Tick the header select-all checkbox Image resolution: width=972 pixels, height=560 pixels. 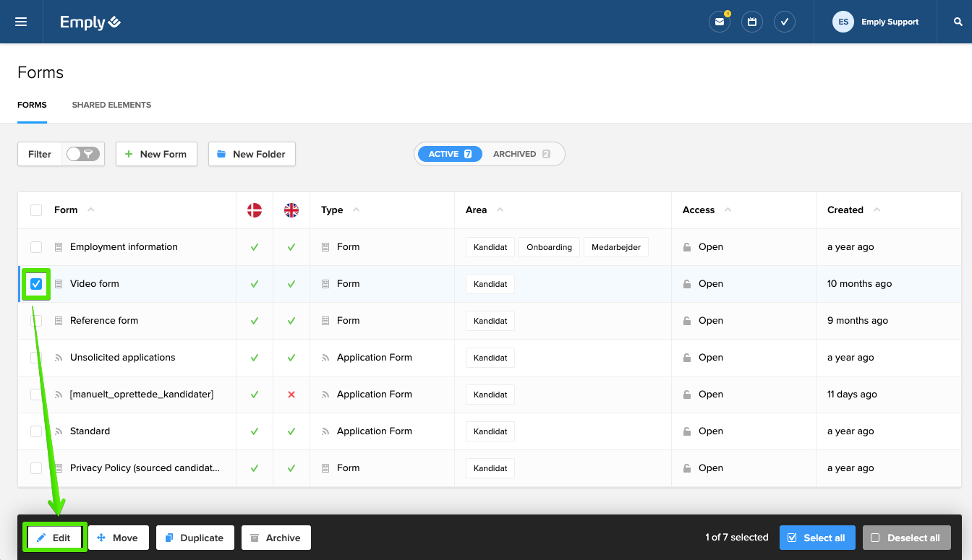tap(36, 210)
